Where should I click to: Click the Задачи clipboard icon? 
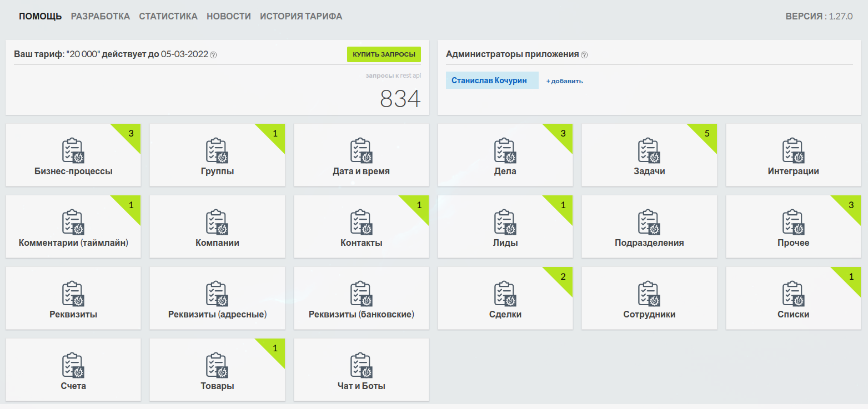pyautogui.click(x=649, y=150)
